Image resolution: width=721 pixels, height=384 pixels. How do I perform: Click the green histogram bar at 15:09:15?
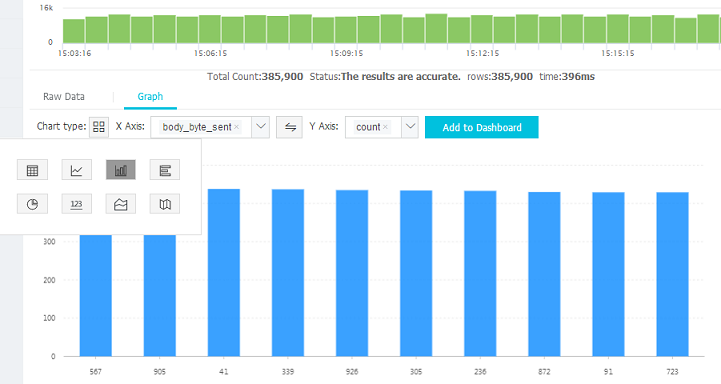346,30
